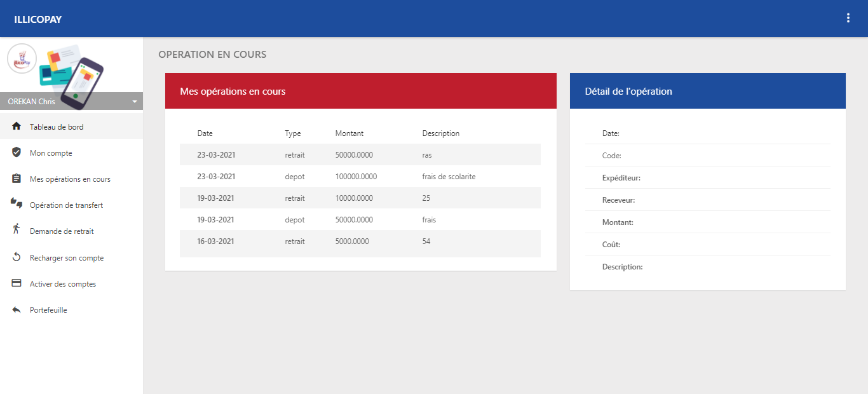Select Demande de retrait in sidebar
Screen dimensions: 868x394
[71, 231]
